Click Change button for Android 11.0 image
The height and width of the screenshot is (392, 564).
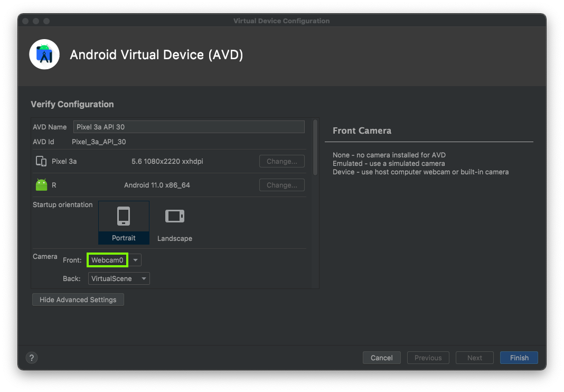(281, 185)
